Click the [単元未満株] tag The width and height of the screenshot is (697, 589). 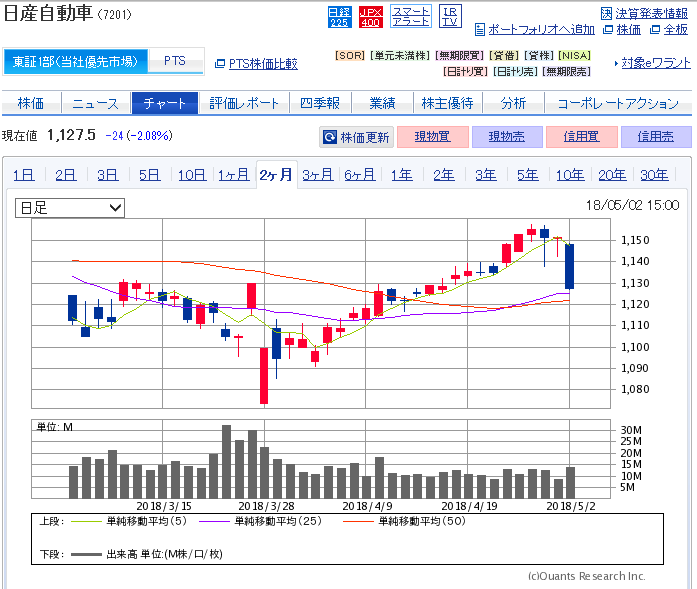coord(401,56)
